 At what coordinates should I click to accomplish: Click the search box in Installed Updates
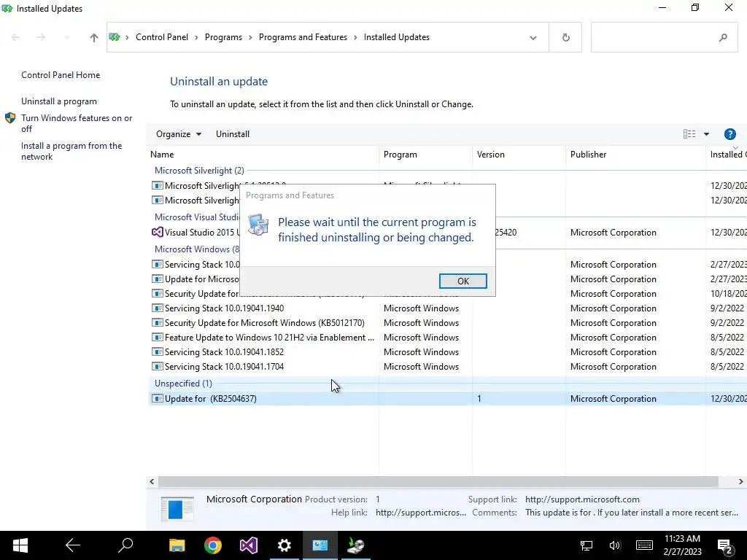pyautogui.click(x=664, y=37)
